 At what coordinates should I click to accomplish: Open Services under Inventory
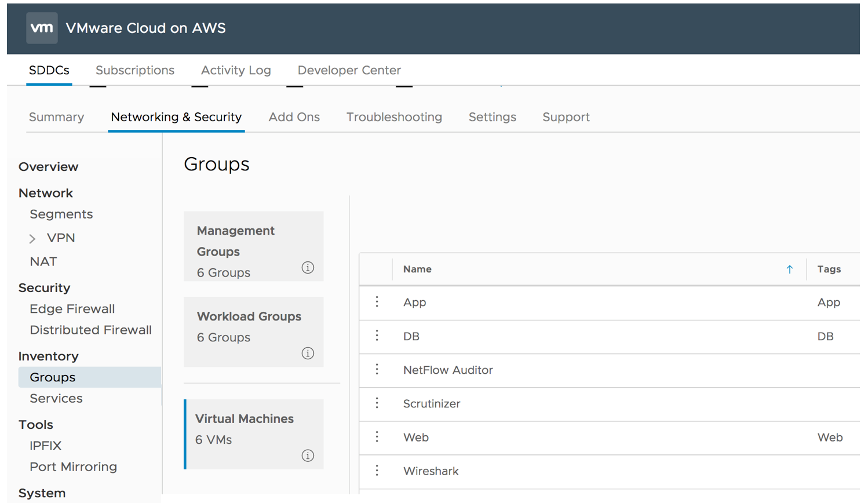(x=56, y=399)
